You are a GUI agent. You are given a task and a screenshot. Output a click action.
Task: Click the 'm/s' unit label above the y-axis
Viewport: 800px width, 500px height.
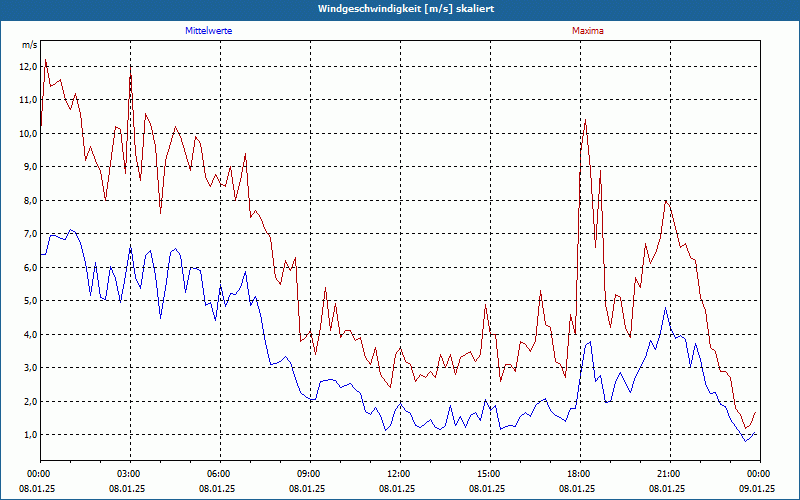tap(30, 45)
